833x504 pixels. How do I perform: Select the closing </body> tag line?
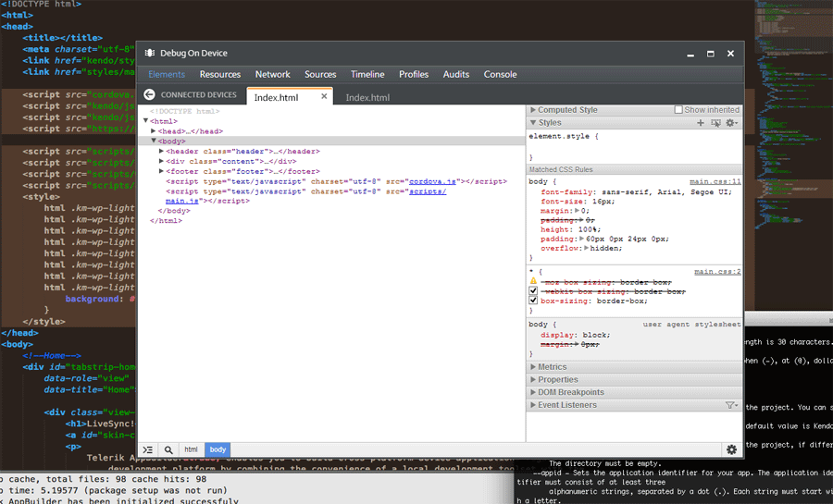pos(174,211)
